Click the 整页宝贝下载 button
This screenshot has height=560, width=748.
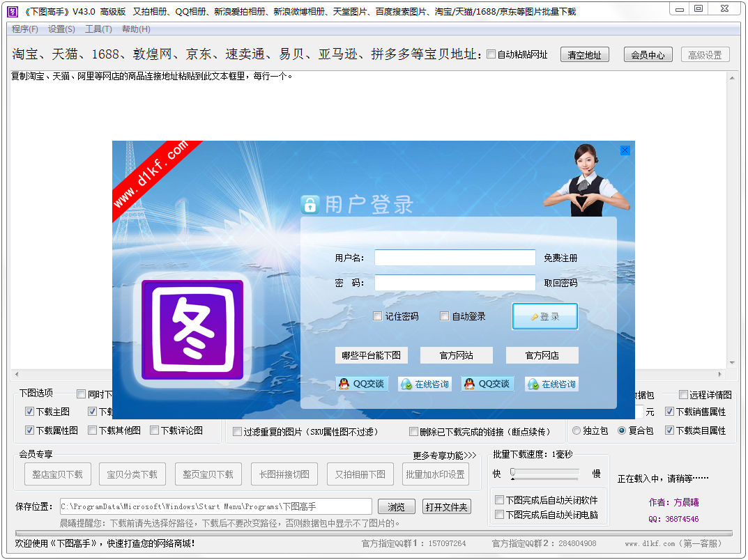coord(208,474)
